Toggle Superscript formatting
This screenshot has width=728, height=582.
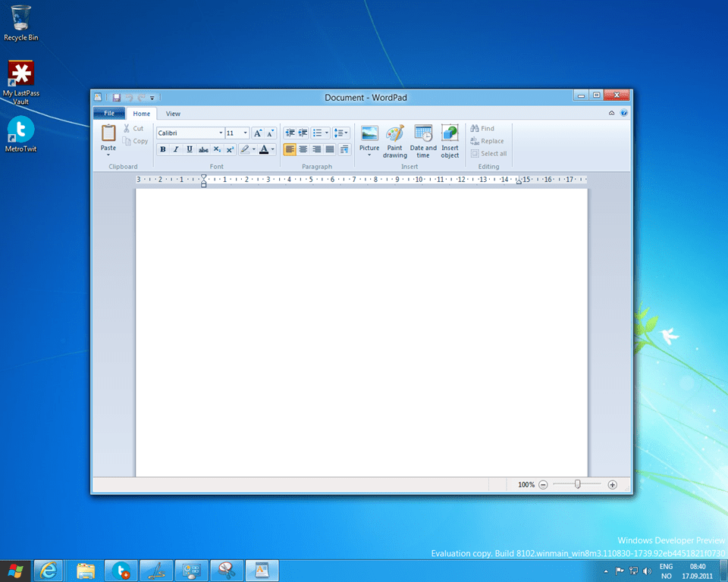coord(230,149)
